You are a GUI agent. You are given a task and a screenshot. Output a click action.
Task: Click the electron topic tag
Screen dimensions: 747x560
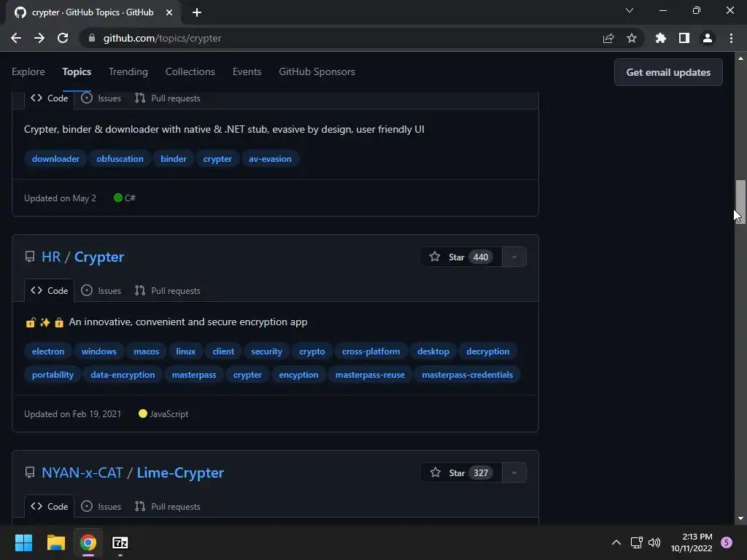(x=48, y=351)
